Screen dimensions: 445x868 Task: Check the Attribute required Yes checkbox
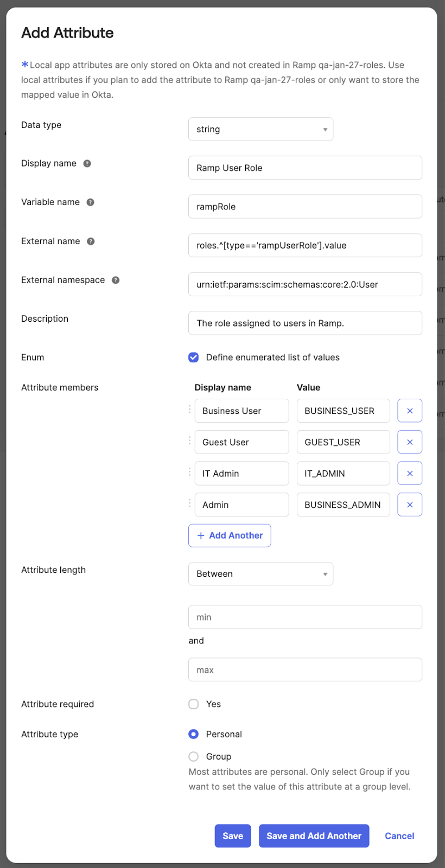coord(193,704)
